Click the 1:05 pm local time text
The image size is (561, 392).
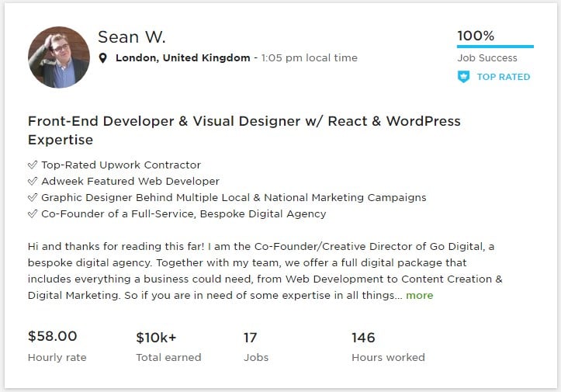coord(310,58)
